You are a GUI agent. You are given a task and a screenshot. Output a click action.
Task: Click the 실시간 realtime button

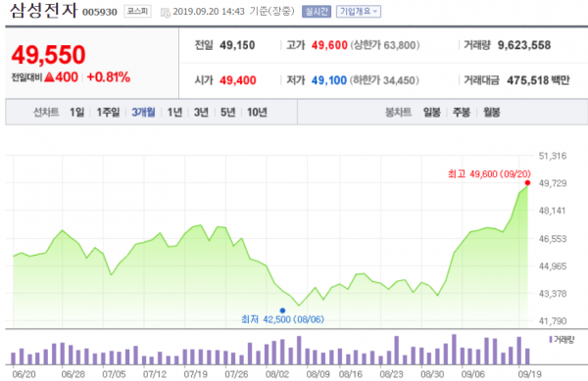[317, 12]
